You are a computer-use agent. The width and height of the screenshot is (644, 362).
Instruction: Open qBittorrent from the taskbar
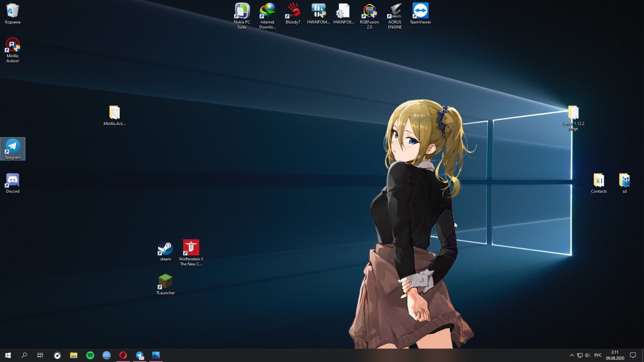(107, 355)
